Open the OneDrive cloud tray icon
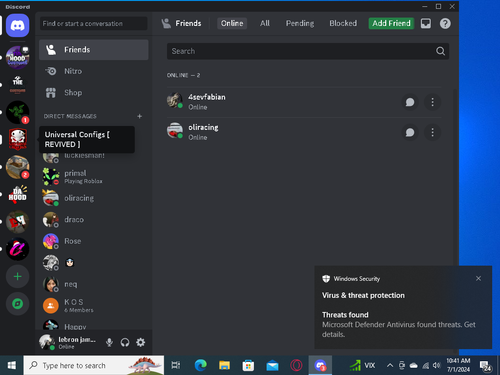 click(x=414, y=365)
